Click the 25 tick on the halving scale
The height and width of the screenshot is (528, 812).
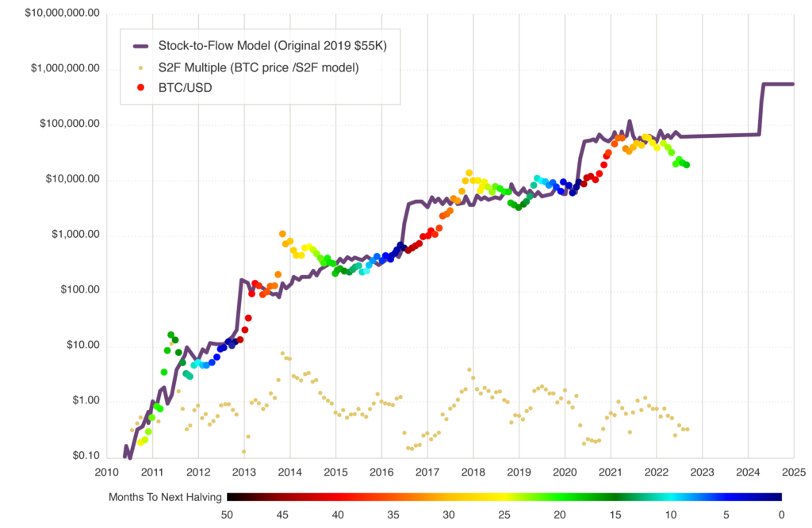pos(504,515)
